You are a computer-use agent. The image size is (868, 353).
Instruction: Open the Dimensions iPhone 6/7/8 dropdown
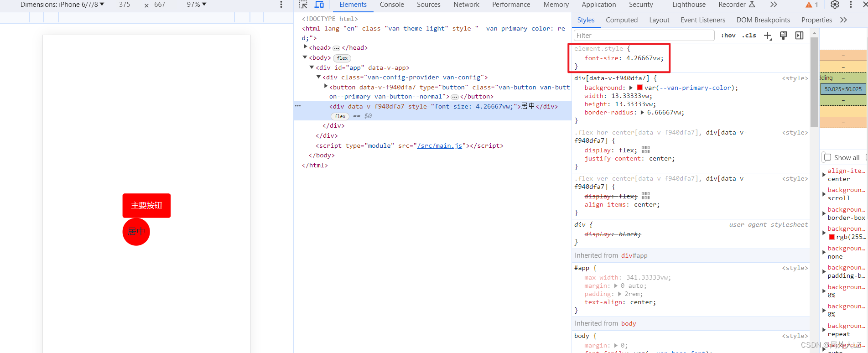(x=62, y=5)
